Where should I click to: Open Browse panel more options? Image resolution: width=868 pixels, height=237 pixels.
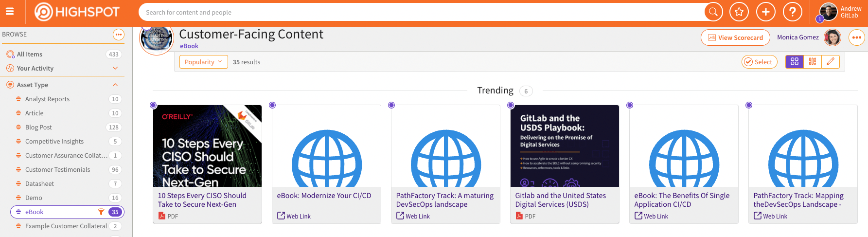pos(119,35)
